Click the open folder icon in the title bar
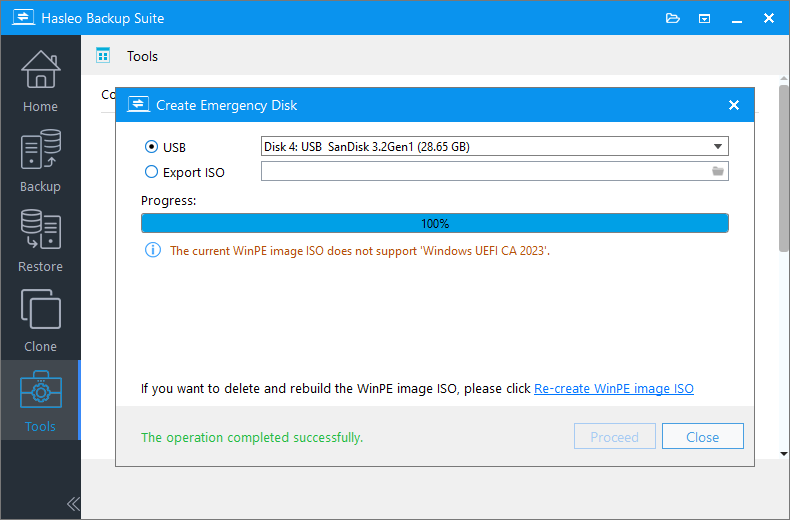Image resolution: width=790 pixels, height=520 pixels. 673,19
